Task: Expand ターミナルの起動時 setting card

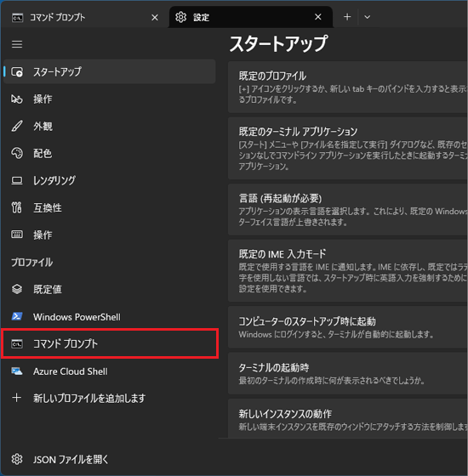Action: (x=348, y=373)
